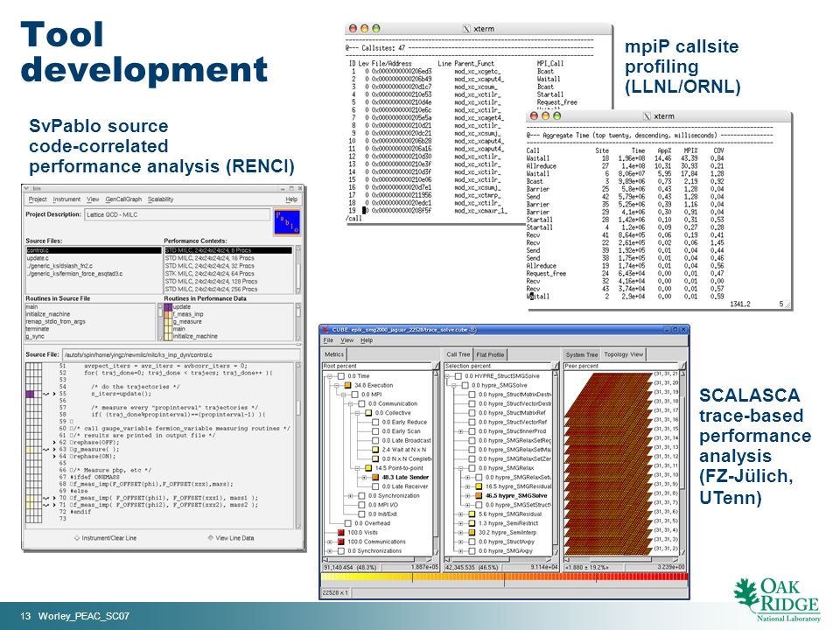This screenshot has width=840, height=630.
Task: Collapse the Collective node in the Metrics tree
Action: click(357, 413)
